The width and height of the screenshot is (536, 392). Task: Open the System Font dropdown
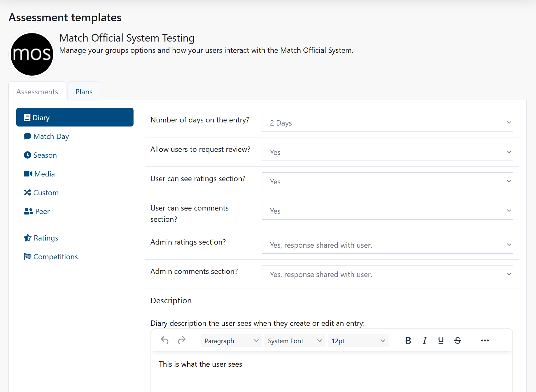pos(294,340)
